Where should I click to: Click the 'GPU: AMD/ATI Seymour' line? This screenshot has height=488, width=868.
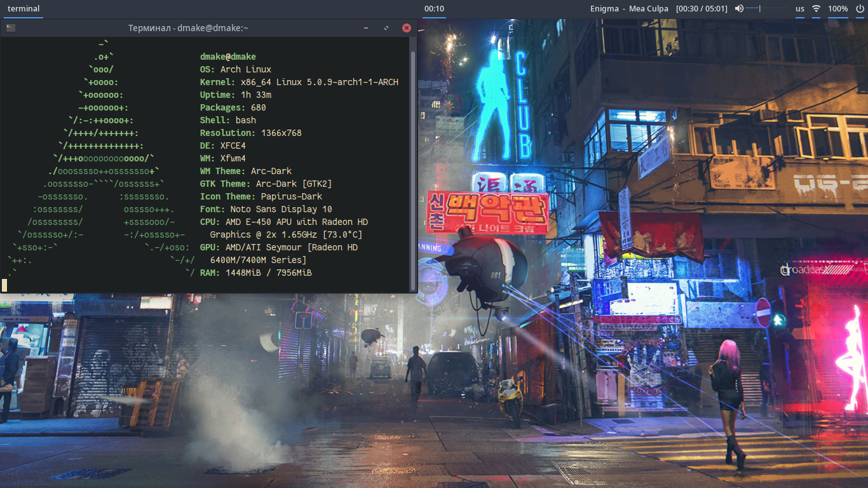pos(279,247)
